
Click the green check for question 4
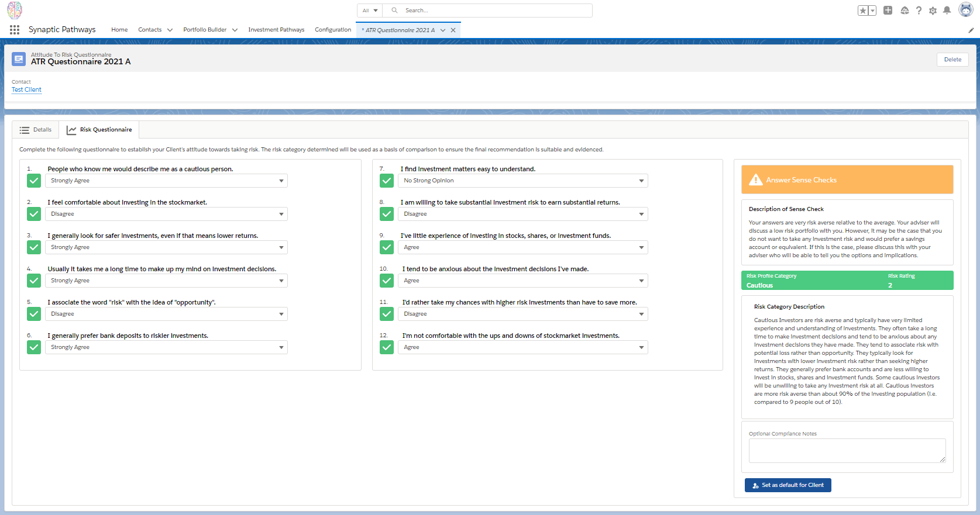pyautogui.click(x=34, y=281)
